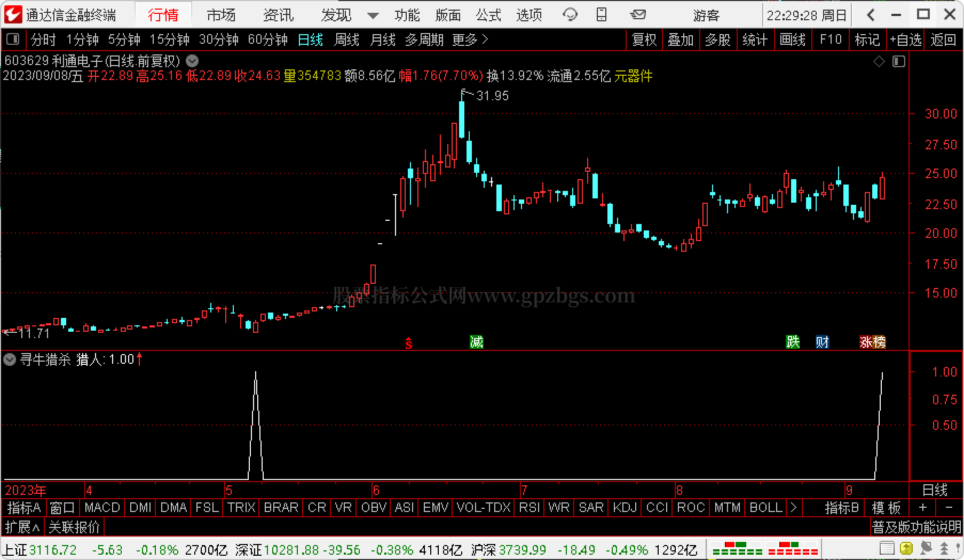Select the 日线 period tab
964x560 pixels.
pos(310,39)
